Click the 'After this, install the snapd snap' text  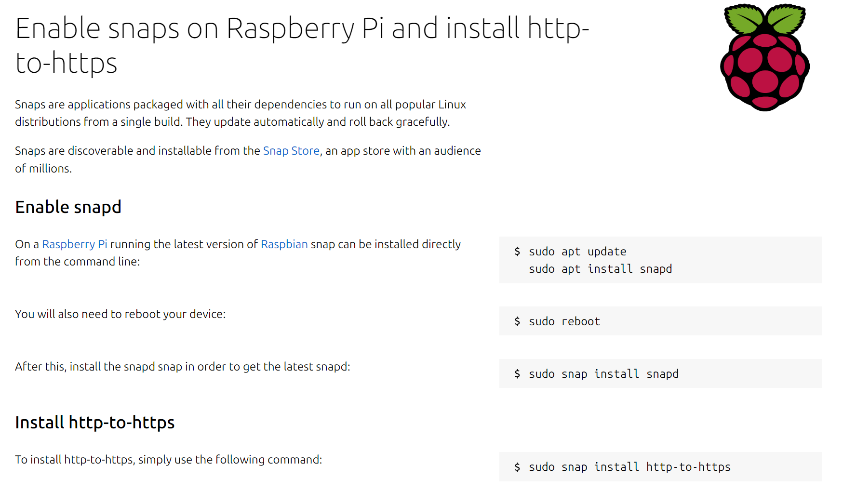click(182, 367)
